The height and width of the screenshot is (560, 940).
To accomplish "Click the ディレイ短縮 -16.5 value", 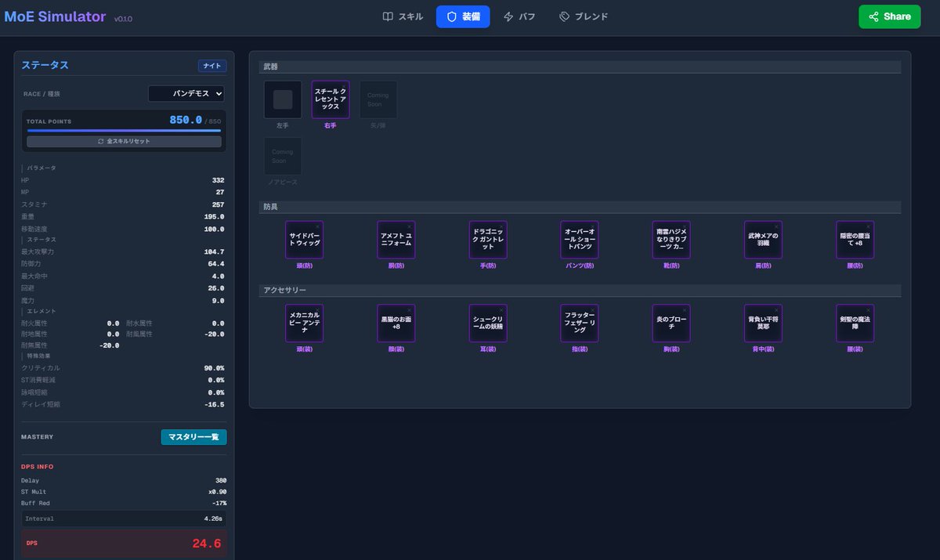I will (x=215, y=405).
